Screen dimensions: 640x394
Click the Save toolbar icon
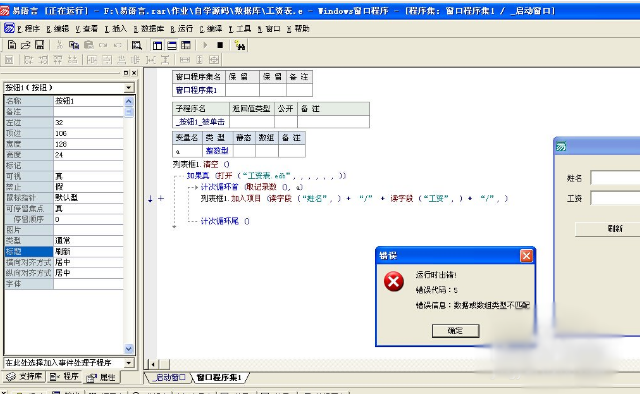click(x=39, y=45)
